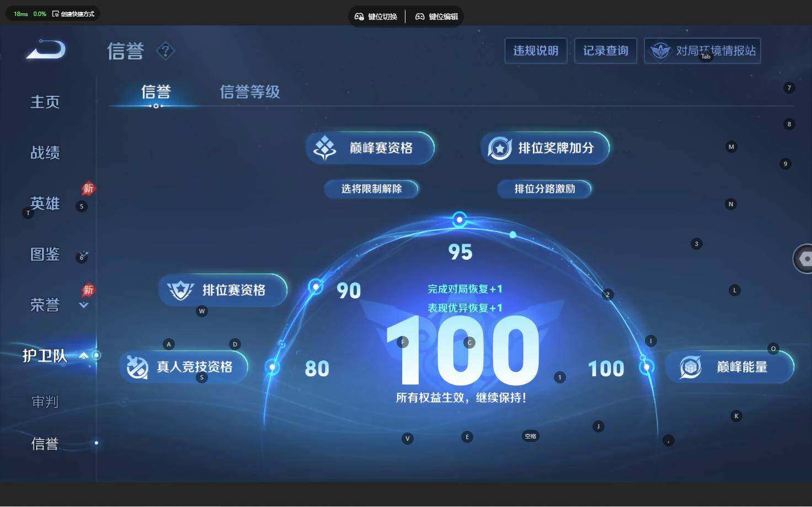Open the 信誉 help question mark icon
The image size is (812, 507).
pos(165,51)
